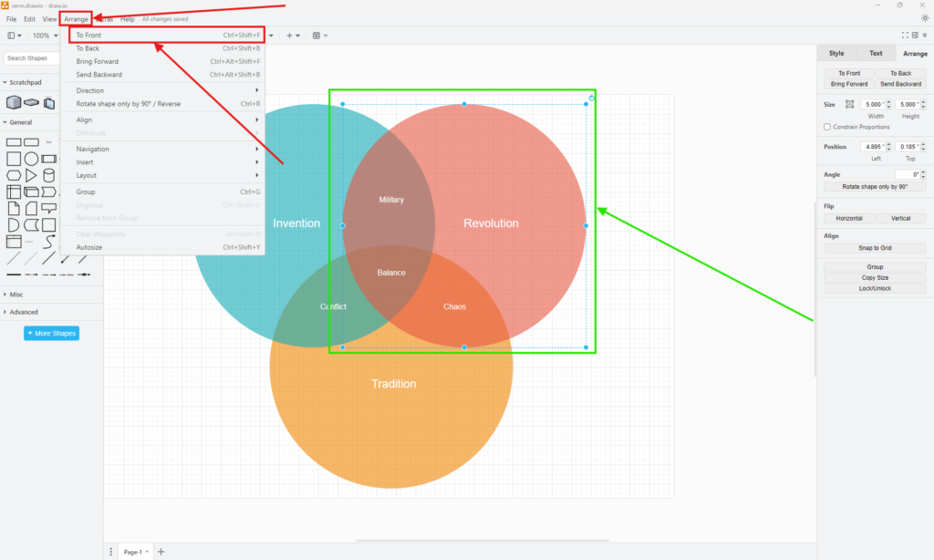
Task: Add a new page with plus icon
Action: coord(161,552)
